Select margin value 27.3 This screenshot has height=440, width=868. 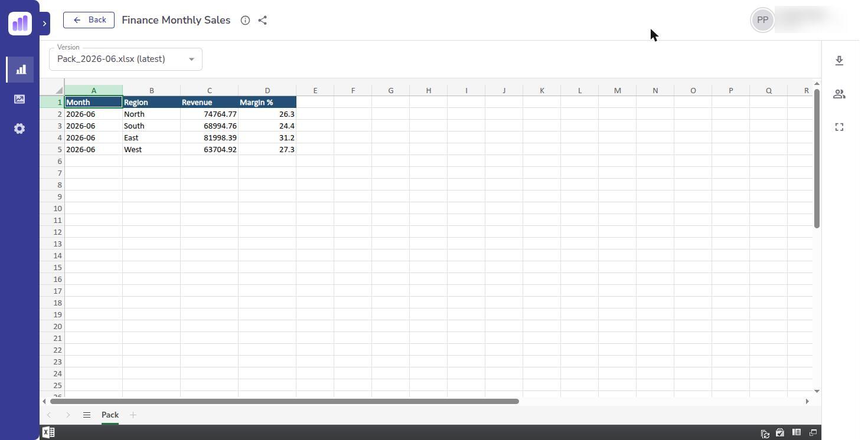[267, 149]
